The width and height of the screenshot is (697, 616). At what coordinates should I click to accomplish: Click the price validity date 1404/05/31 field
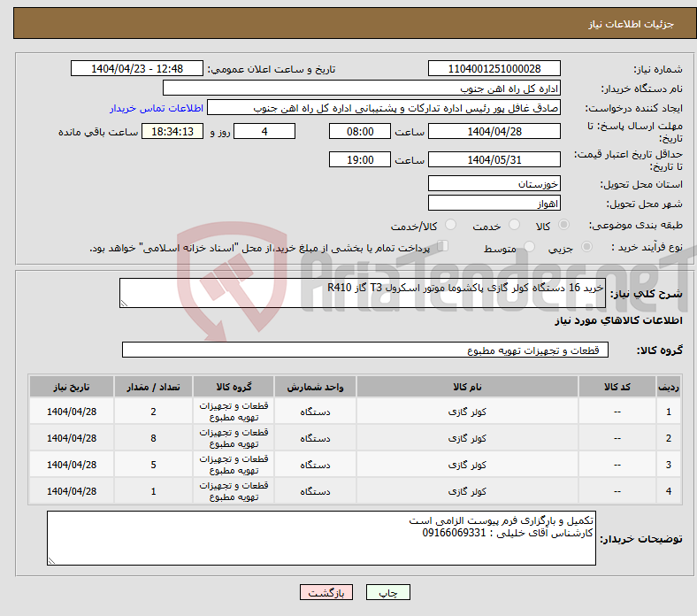tap(494, 159)
